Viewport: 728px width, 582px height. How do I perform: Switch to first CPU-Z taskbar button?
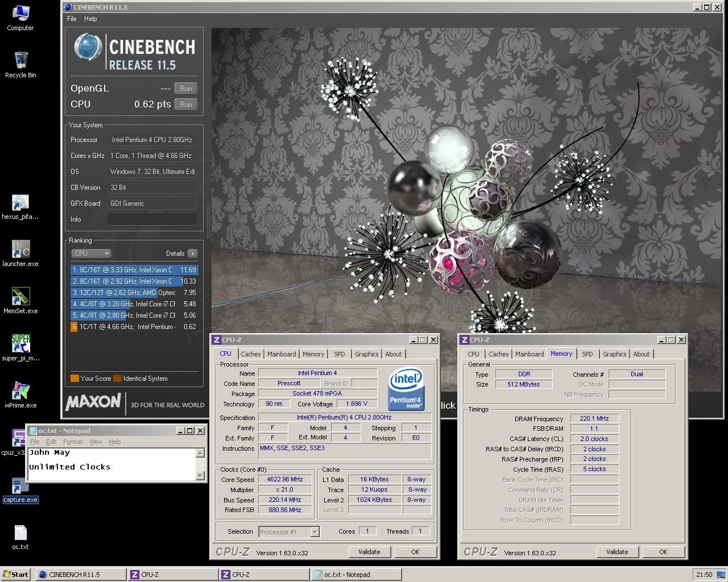pyautogui.click(x=173, y=574)
